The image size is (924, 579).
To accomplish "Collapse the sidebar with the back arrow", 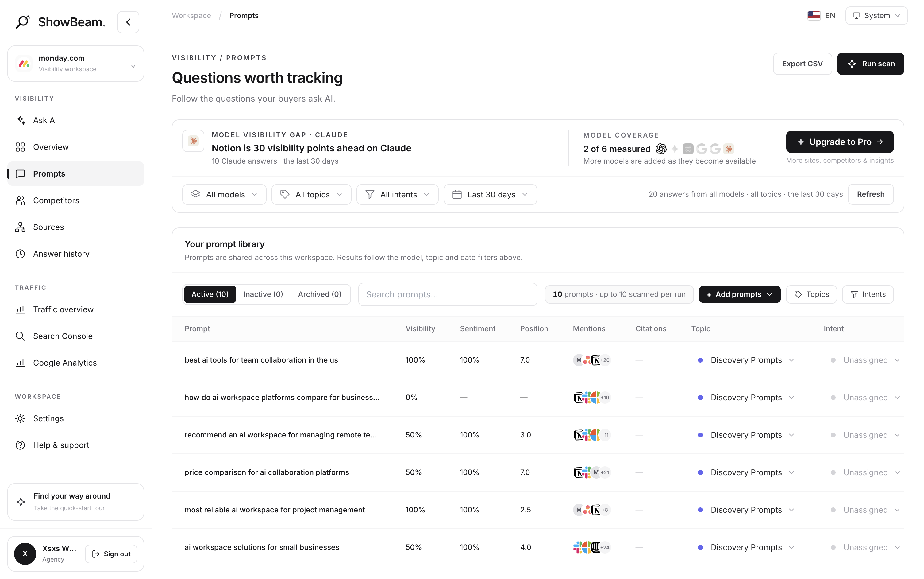I will (128, 22).
